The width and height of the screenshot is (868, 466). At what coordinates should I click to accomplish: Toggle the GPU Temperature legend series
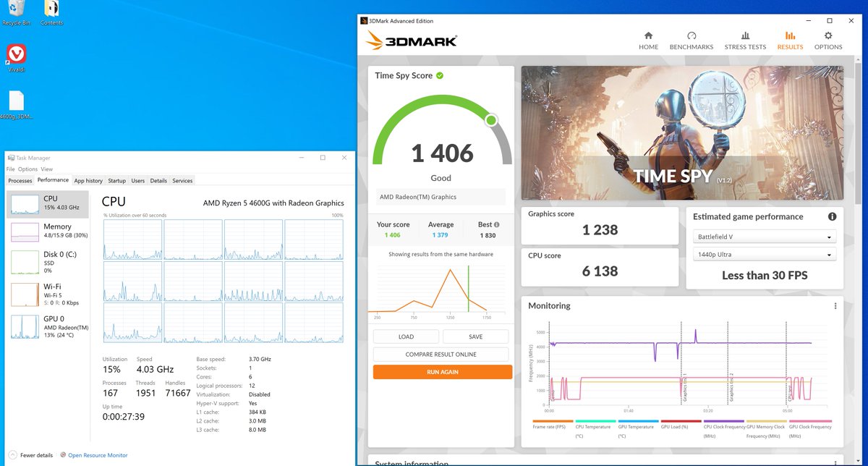(639, 428)
